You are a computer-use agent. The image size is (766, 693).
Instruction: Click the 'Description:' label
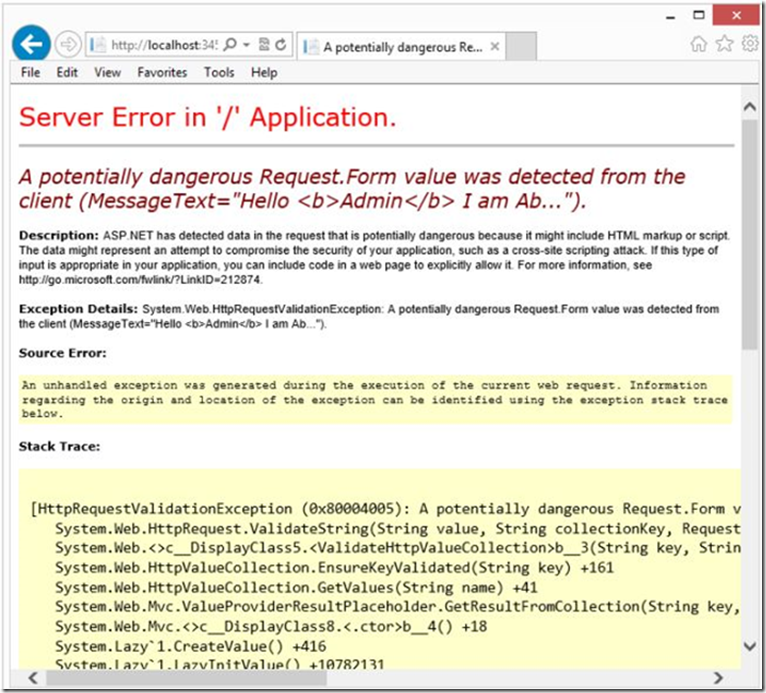click(59, 235)
